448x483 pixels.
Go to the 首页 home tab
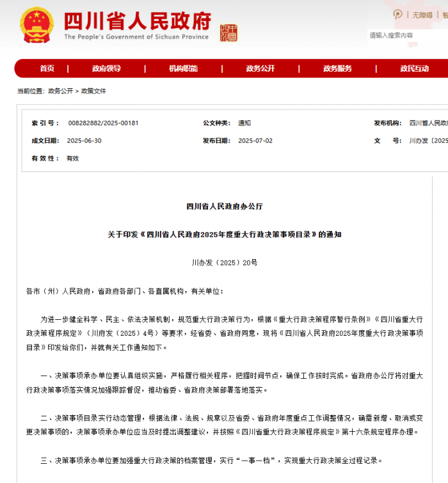pyautogui.click(x=47, y=68)
